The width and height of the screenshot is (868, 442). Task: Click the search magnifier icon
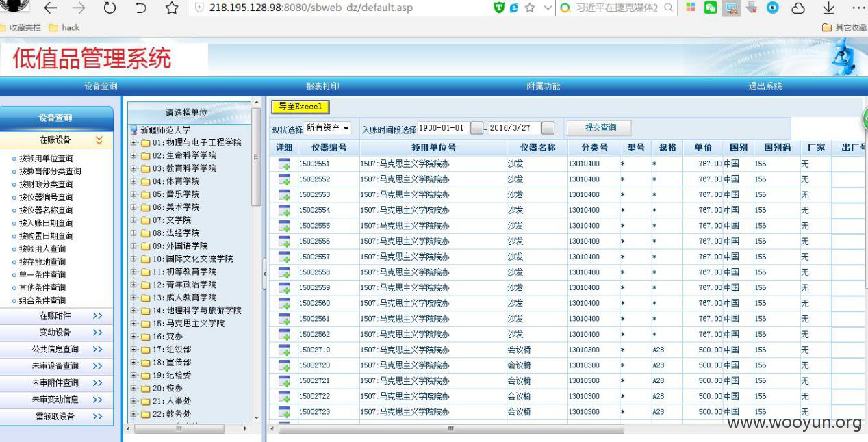(x=668, y=8)
